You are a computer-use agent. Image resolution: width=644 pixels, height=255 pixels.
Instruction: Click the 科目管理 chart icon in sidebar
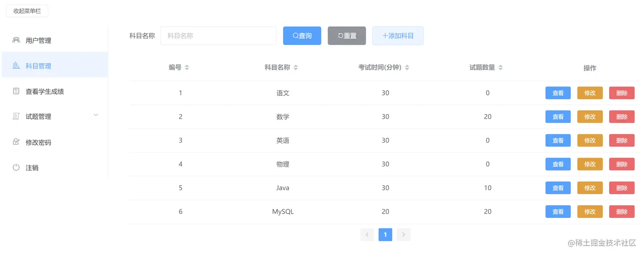(x=16, y=66)
